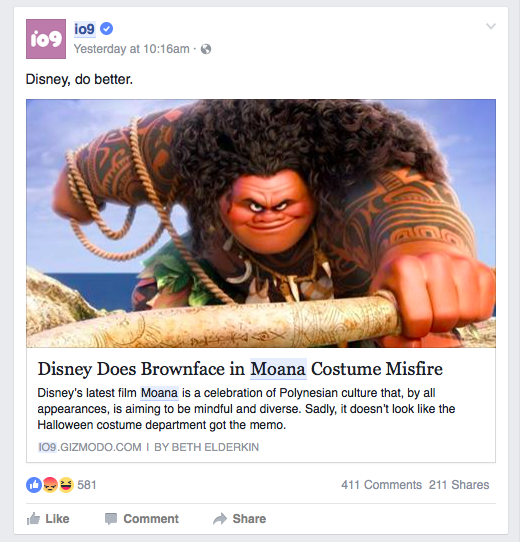This screenshot has height=542, width=525.
Task: View the 581 reactions count
Action: pyautogui.click(x=87, y=485)
